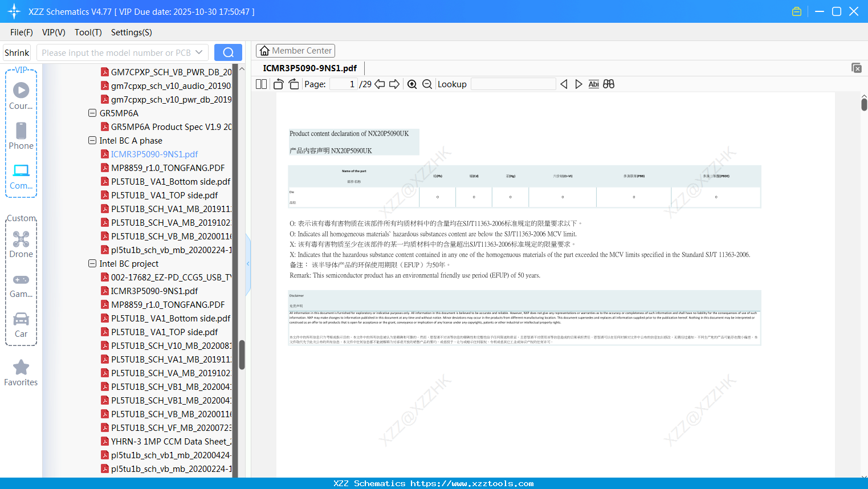Select the Car category icon
The width and height of the screenshot is (868, 489).
coord(21,319)
